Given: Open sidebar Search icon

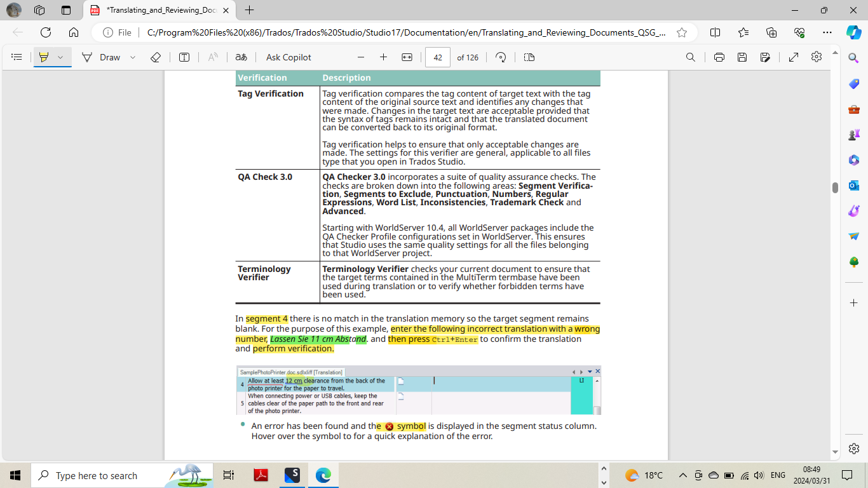Looking at the screenshot, I should click(x=854, y=58).
